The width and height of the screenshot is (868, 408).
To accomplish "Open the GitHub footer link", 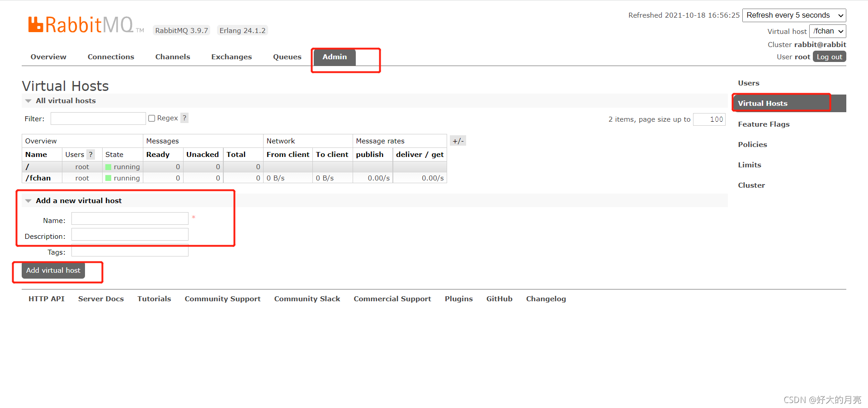I will pos(499,299).
